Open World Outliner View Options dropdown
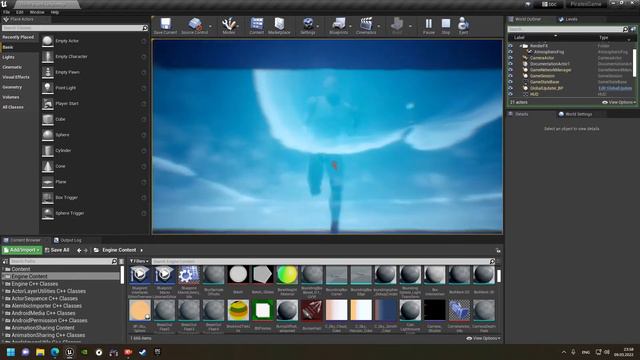The height and width of the screenshot is (360, 640). [619, 102]
